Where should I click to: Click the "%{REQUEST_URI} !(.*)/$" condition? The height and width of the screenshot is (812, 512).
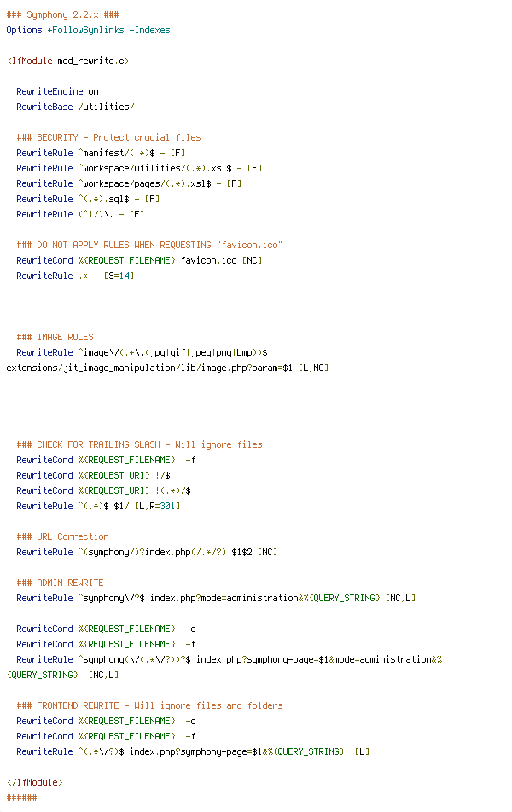coord(103,490)
